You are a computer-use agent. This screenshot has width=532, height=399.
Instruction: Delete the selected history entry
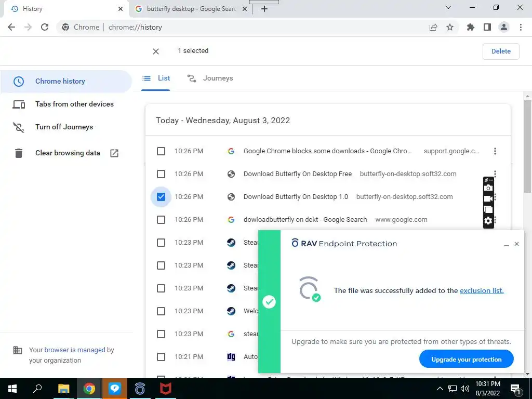coord(501,51)
